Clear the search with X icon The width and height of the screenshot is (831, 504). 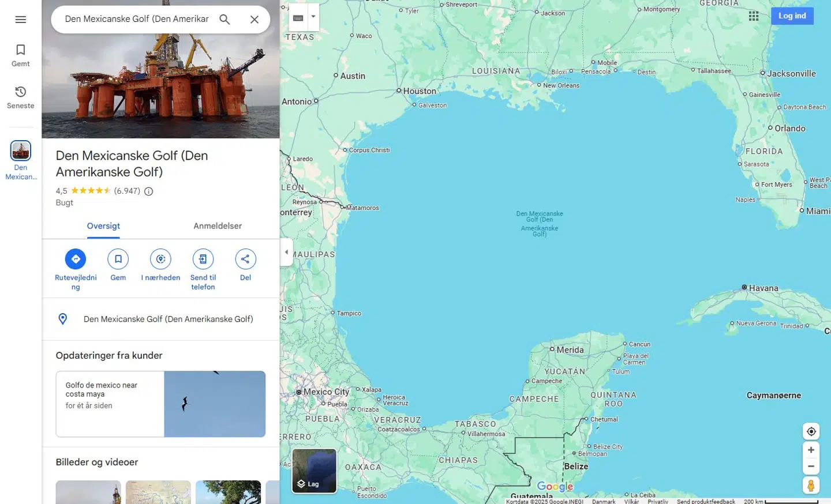pyautogui.click(x=254, y=20)
